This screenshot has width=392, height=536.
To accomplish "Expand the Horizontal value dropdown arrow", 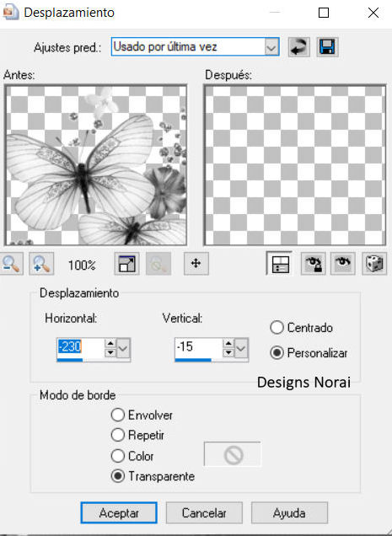I will pyautogui.click(x=123, y=348).
